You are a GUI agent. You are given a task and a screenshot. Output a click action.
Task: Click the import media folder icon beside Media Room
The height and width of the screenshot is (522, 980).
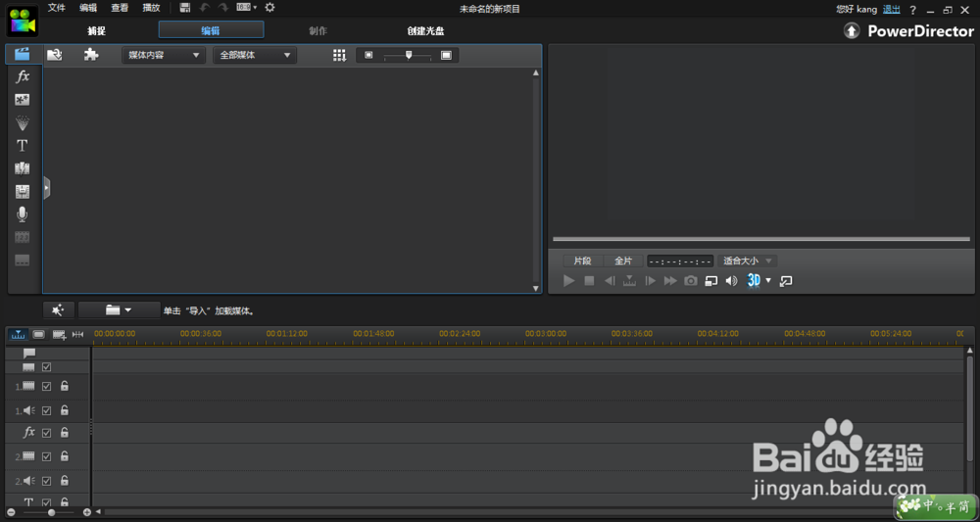point(55,55)
